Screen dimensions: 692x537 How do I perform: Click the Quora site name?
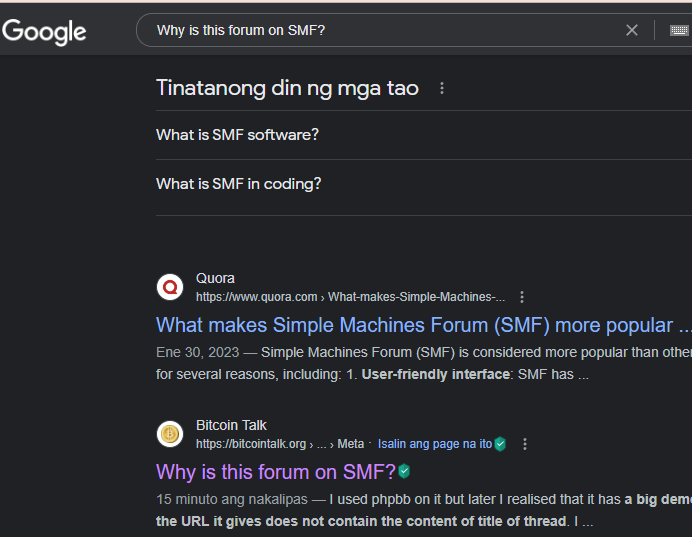point(215,278)
